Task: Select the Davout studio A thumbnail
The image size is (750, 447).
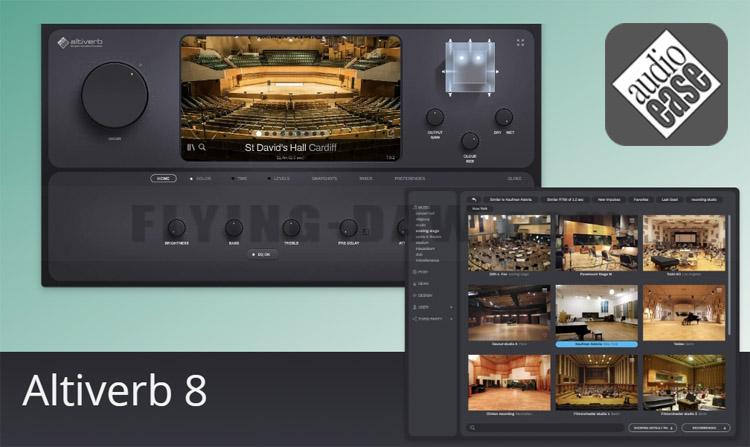Action: pos(509,313)
